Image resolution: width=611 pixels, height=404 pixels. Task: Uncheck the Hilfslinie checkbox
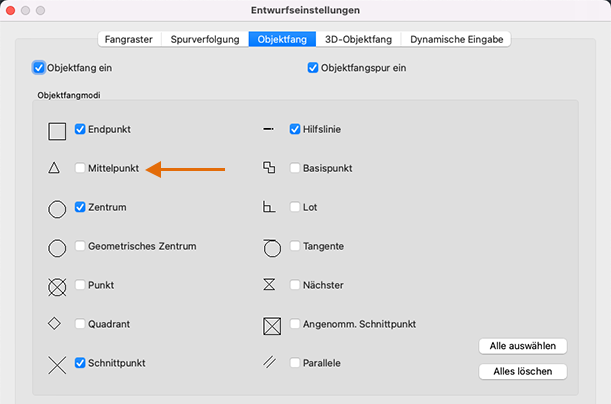(x=295, y=129)
